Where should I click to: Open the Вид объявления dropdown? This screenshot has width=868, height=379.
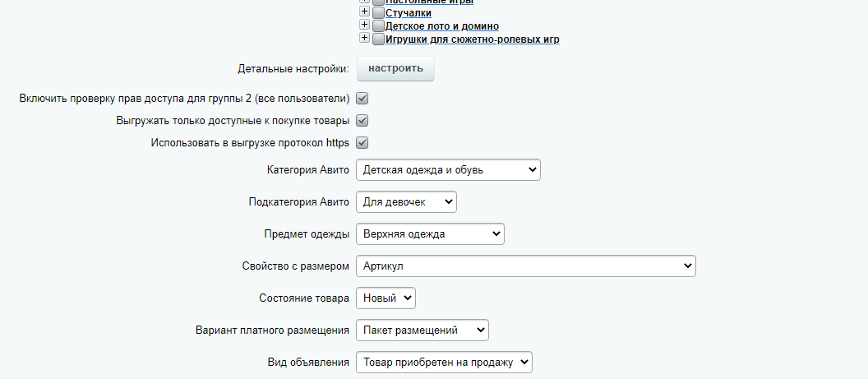point(444,363)
